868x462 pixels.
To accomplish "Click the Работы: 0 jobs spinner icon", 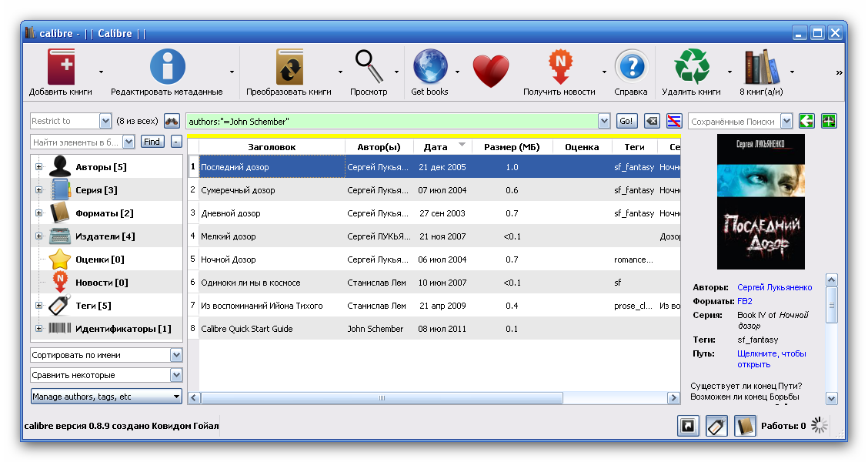I will pyautogui.click(x=820, y=426).
